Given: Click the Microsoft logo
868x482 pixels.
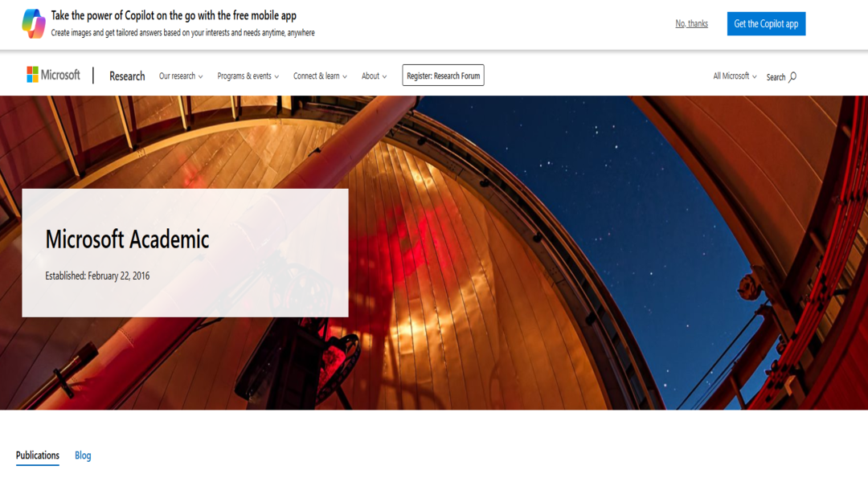Looking at the screenshot, I should click(53, 75).
